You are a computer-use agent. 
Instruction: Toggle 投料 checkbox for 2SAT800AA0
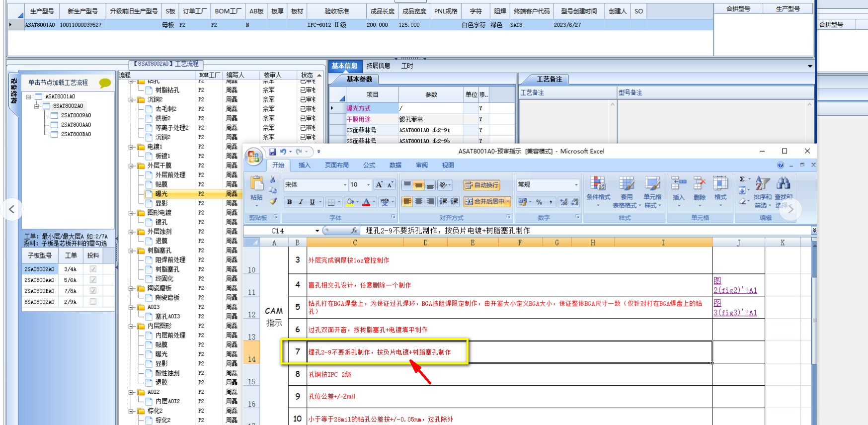(x=93, y=280)
